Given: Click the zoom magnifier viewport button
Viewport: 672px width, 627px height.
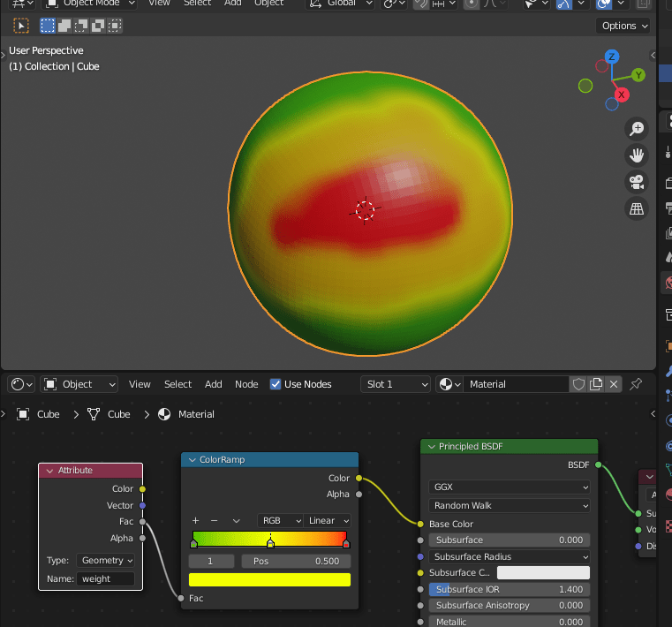Looking at the screenshot, I should pos(637,128).
